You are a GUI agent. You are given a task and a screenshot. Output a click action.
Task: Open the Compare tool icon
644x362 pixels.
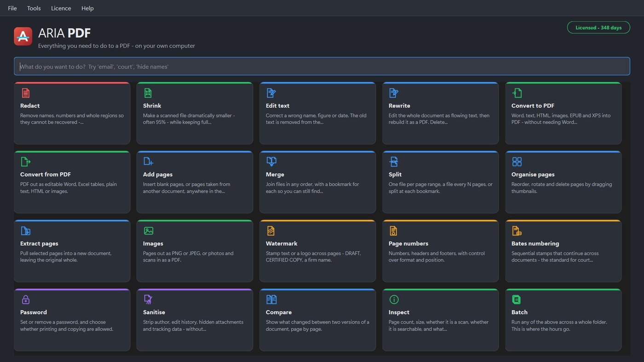point(271,300)
